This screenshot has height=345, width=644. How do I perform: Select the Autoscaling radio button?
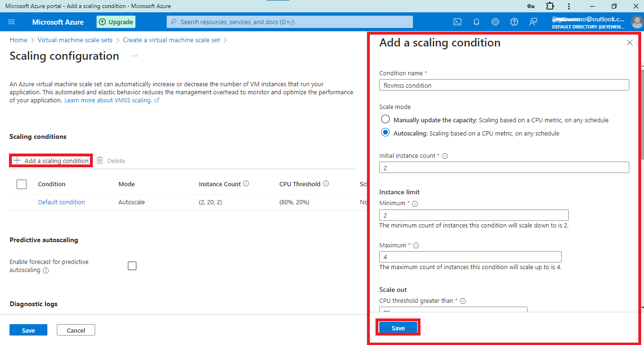pyautogui.click(x=385, y=133)
